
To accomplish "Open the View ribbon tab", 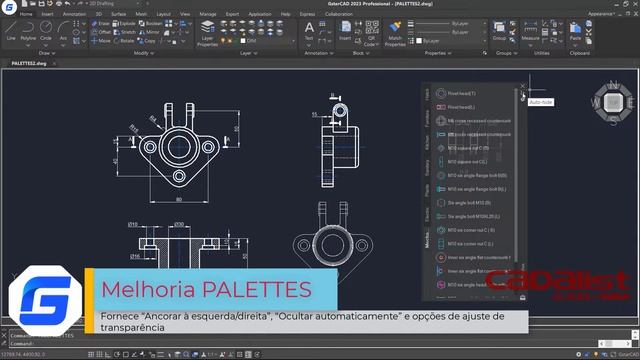I will [185, 14].
